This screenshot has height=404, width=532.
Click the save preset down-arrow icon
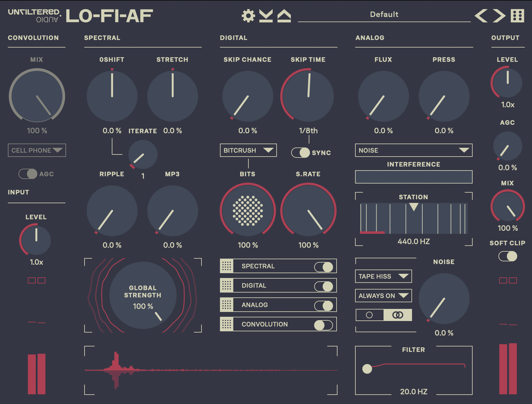coord(266,16)
